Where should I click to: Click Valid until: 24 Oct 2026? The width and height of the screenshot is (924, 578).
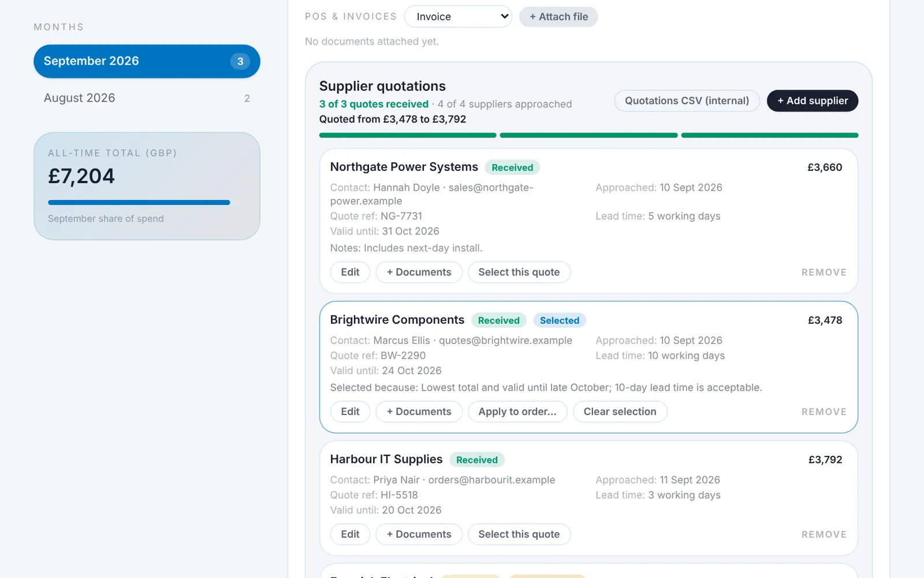tap(386, 370)
